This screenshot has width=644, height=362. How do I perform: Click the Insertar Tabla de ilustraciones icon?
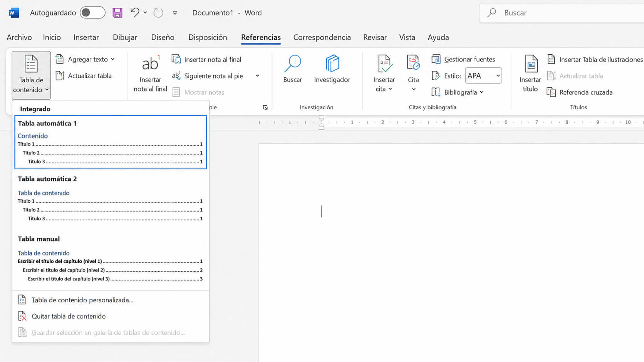(551, 59)
